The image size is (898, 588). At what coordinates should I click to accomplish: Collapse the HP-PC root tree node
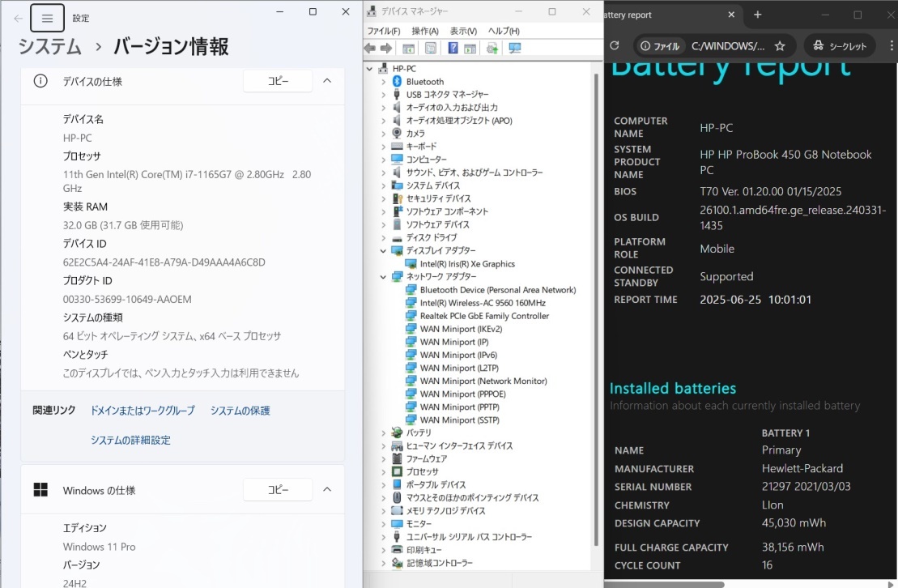pos(369,69)
